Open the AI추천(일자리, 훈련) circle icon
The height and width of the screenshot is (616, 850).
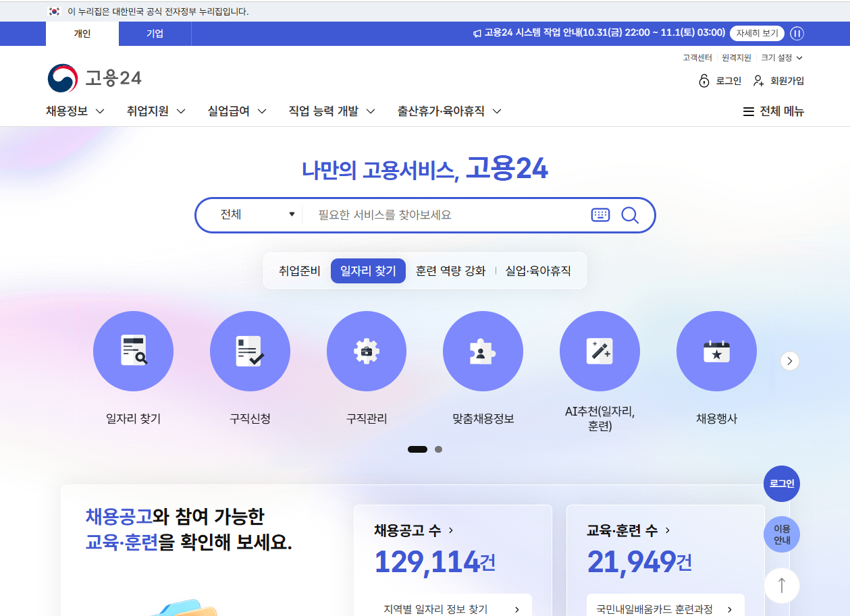(x=600, y=352)
